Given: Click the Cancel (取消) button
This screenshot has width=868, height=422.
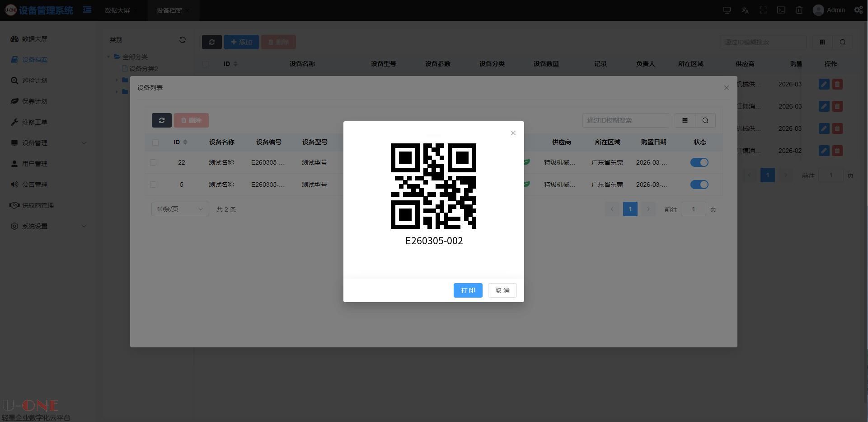Looking at the screenshot, I should click(x=502, y=290).
